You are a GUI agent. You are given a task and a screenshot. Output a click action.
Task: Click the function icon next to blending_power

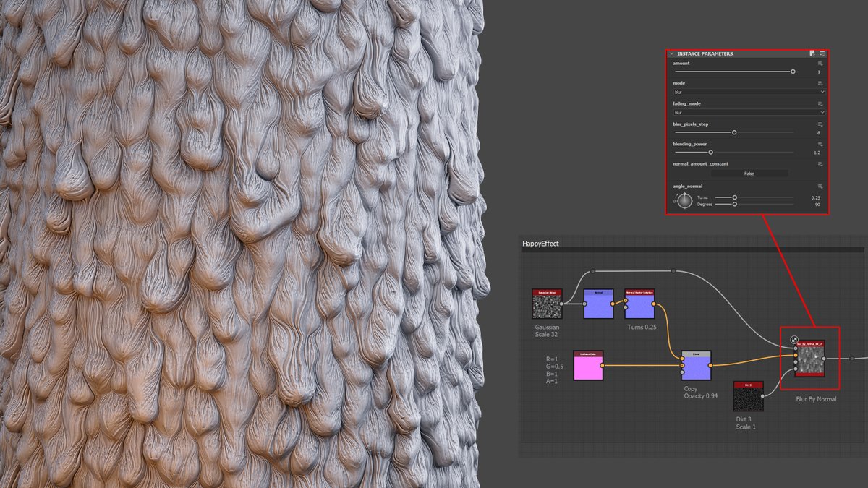820,144
